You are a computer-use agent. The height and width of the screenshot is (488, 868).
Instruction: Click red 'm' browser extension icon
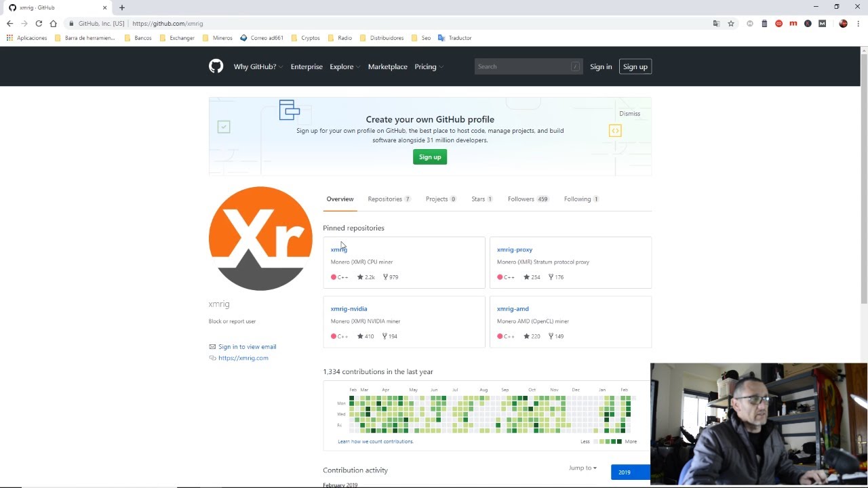click(x=793, y=23)
